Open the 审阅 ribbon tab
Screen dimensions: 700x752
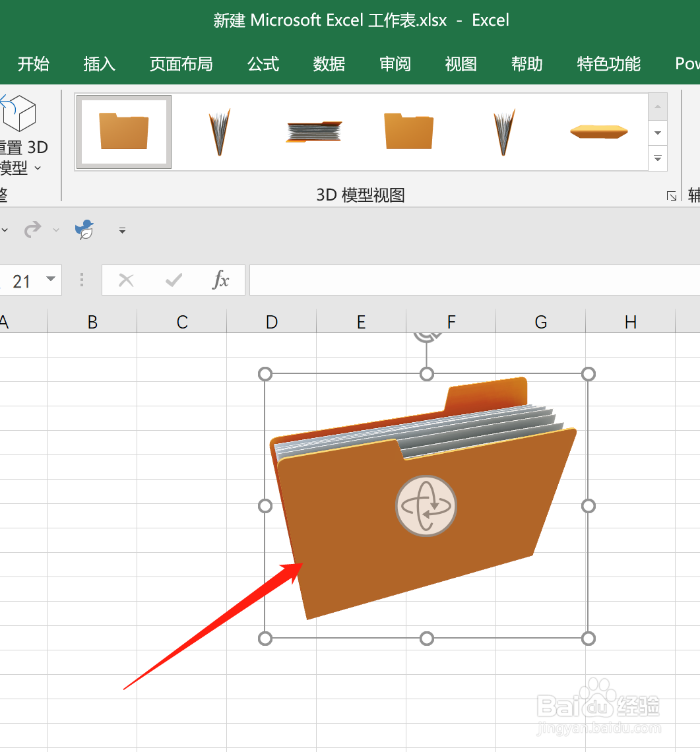tap(395, 64)
